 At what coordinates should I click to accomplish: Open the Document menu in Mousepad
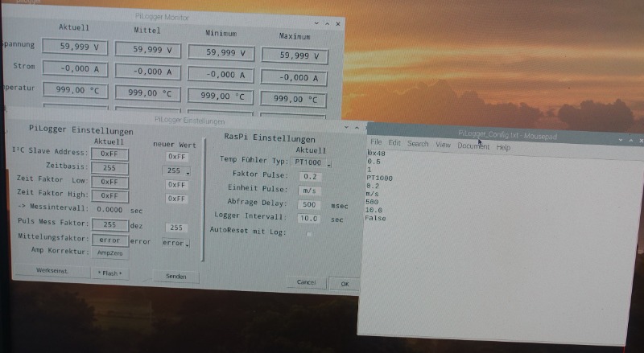pos(473,146)
